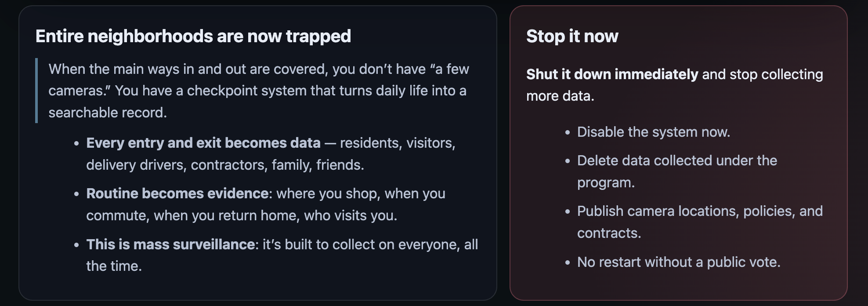This screenshot has width=868, height=306.
Task: Click 'more data.' text in red card
Action: [x=560, y=96]
